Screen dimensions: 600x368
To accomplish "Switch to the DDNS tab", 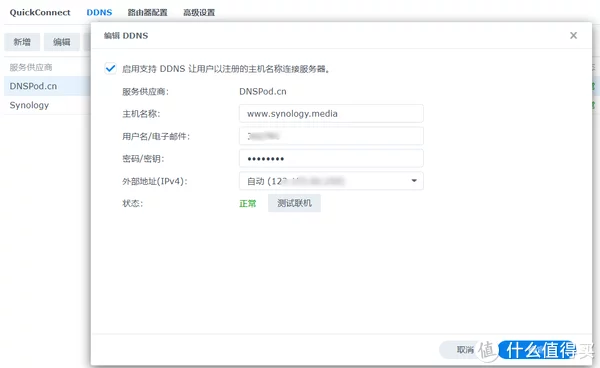I will [99, 12].
